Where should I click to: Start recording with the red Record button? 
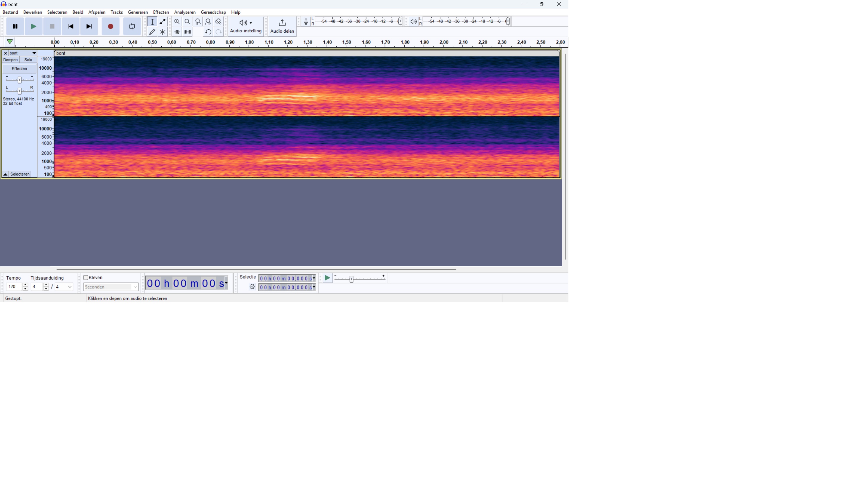pos(110,27)
